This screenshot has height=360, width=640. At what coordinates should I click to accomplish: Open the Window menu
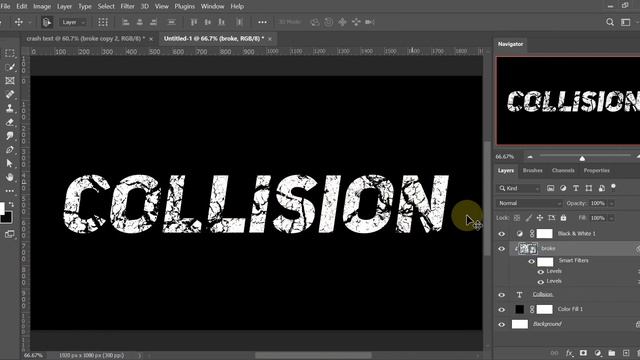point(212,6)
